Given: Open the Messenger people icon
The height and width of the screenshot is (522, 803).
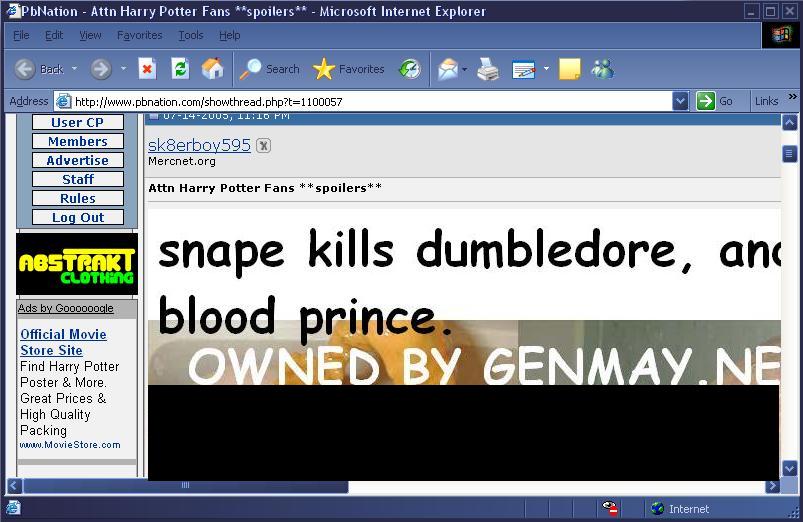Looking at the screenshot, I should pos(603,69).
